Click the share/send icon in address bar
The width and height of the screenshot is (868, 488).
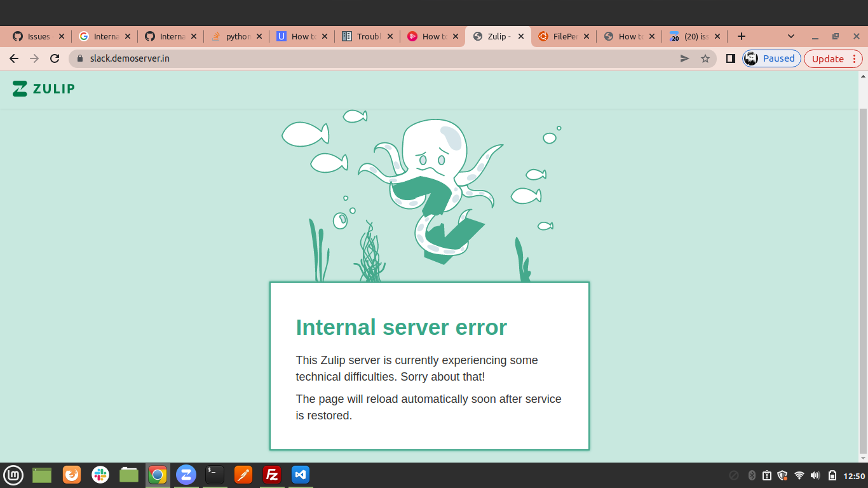click(684, 58)
